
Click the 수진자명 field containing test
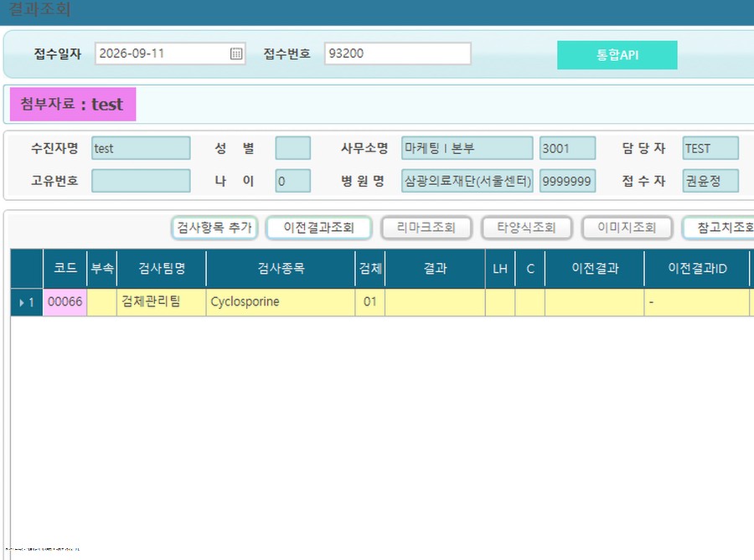[141, 148]
